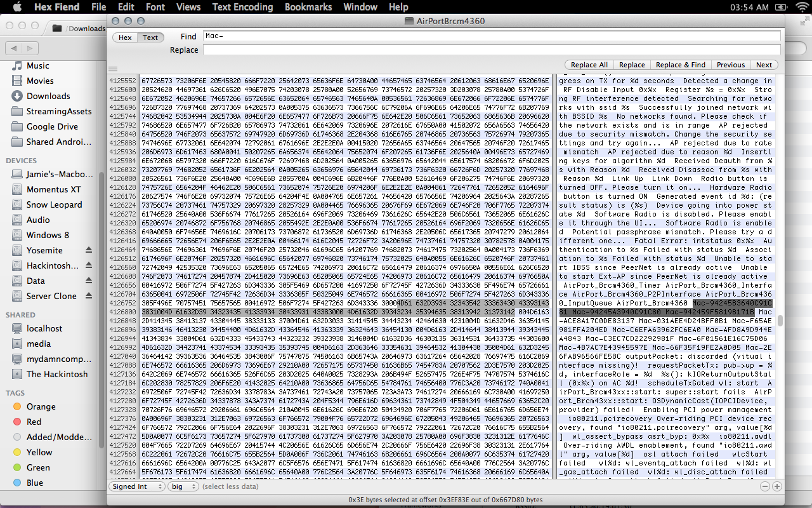Switch find mode to Text
Screen dimensions: 812x508
[150, 37]
